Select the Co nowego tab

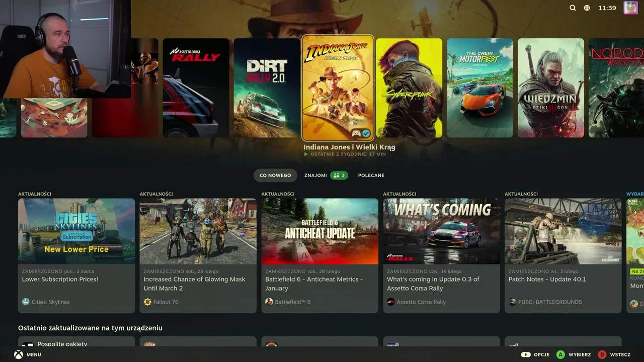(275, 175)
